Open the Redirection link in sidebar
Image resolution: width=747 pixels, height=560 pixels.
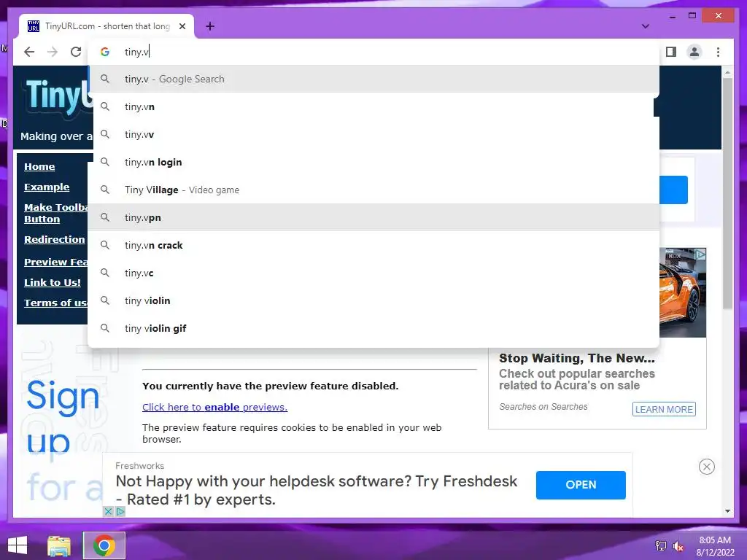click(x=54, y=239)
